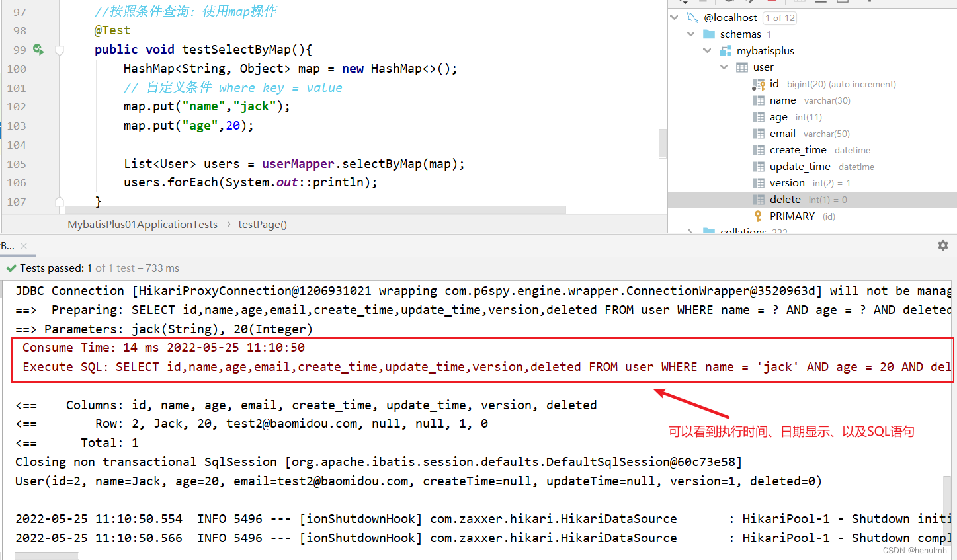The image size is (957, 560).
Task: Click the testPage() breadcrumb
Action: pyautogui.click(x=263, y=225)
